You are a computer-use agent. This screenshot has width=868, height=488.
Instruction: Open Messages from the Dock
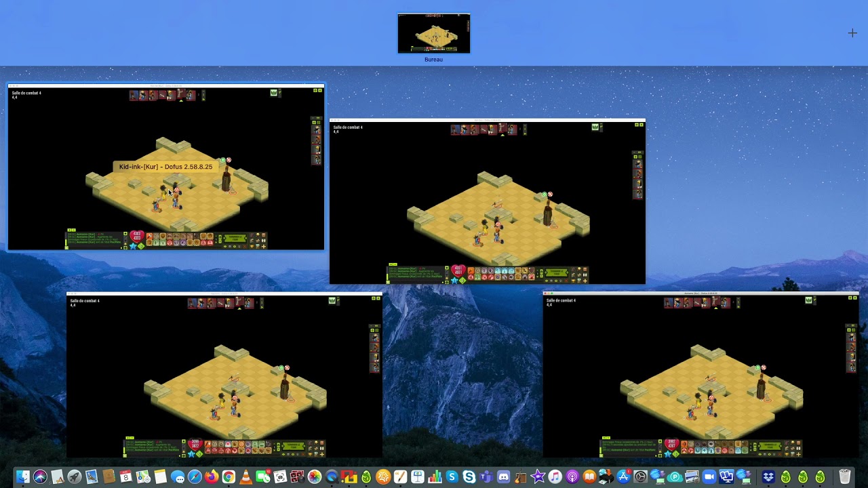178,477
